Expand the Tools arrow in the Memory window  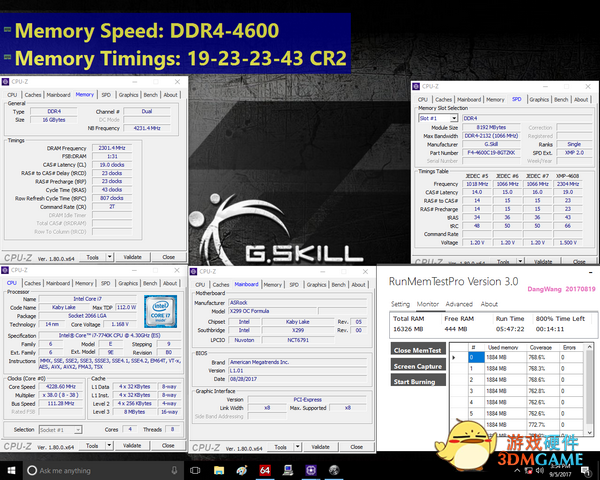[109, 257]
